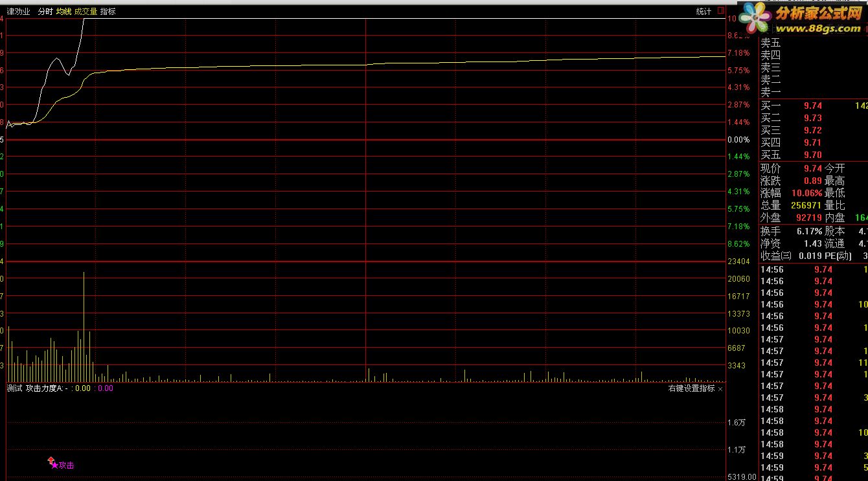Click the red attack arrow marker
This screenshot has width=868, height=481.
pos(51,461)
